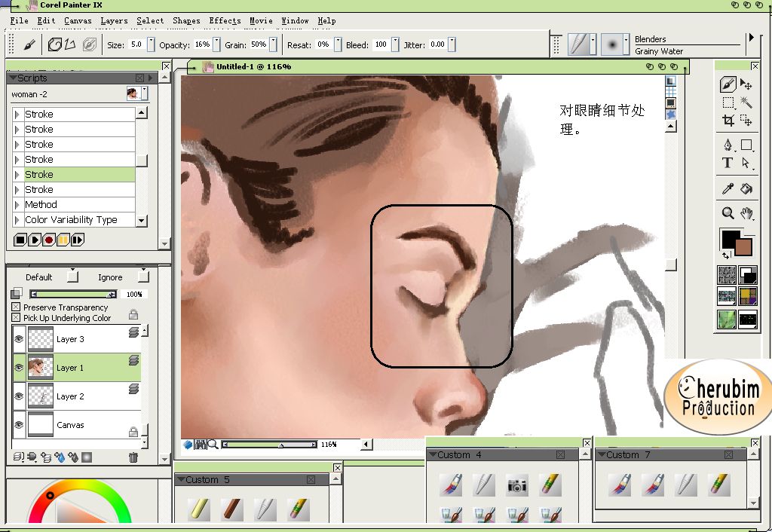Click the script Play button
772x532 pixels.
35,240
